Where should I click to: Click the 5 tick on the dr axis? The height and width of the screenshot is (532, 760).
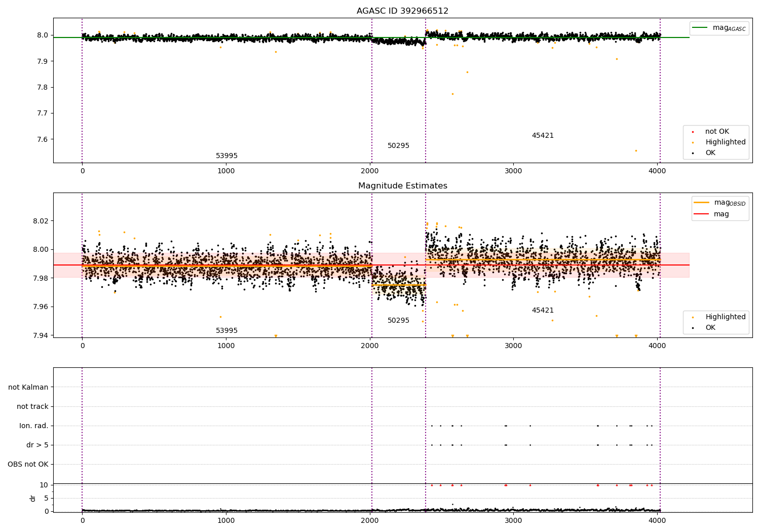tap(46, 499)
